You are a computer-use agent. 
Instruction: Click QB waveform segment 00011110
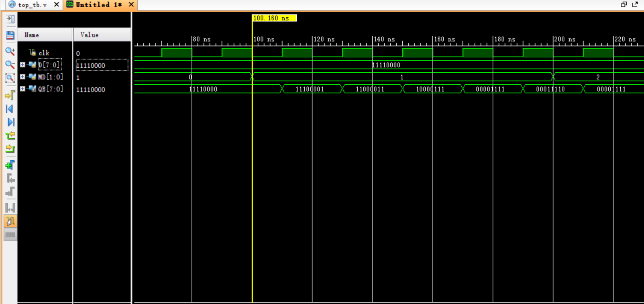(x=553, y=89)
